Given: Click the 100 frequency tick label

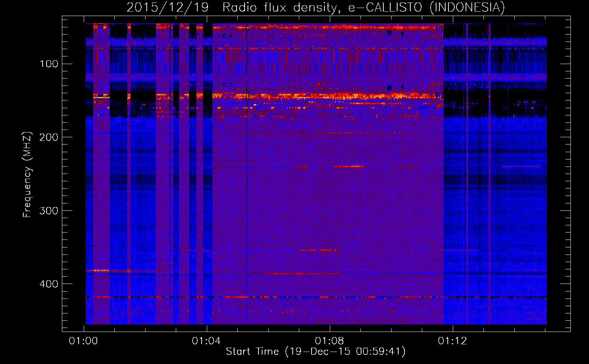Looking at the screenshot, I should coord(49,64).
